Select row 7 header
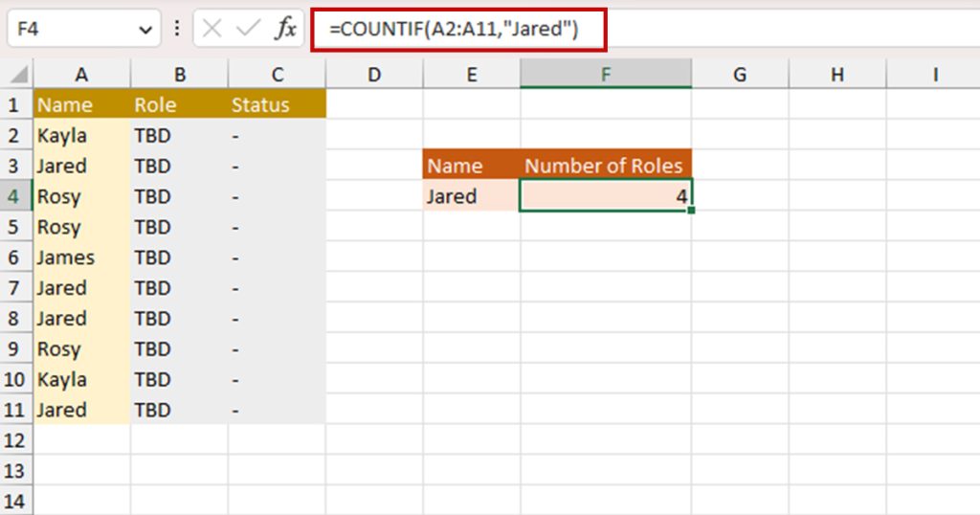This screenshot has width=980, height=515. coord(15,287)
